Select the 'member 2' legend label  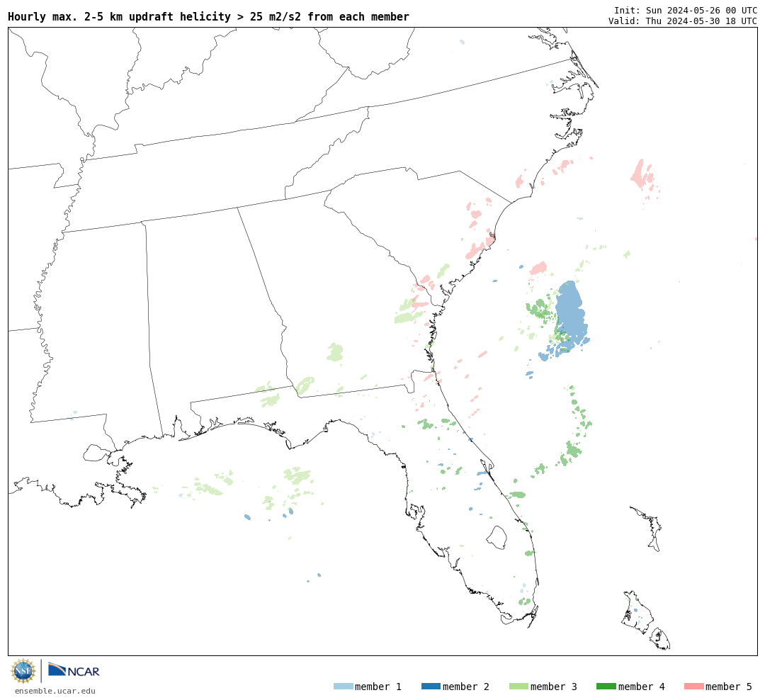466,687
